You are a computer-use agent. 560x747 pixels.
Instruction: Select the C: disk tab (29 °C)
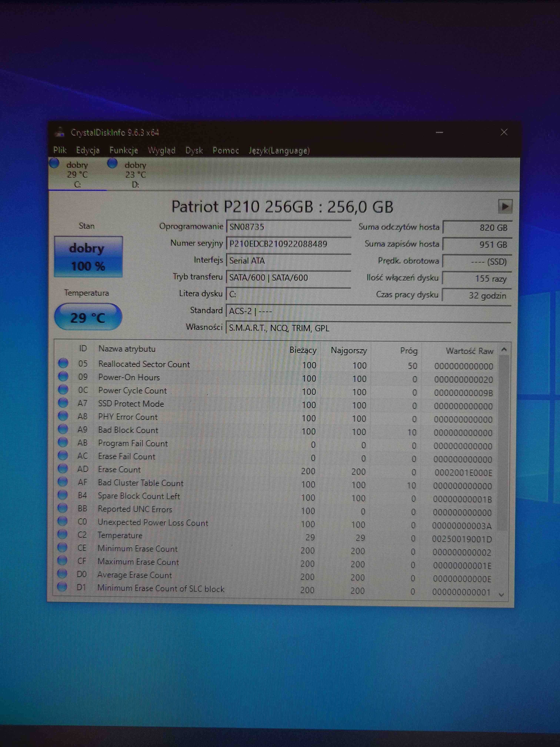point(77,174)
